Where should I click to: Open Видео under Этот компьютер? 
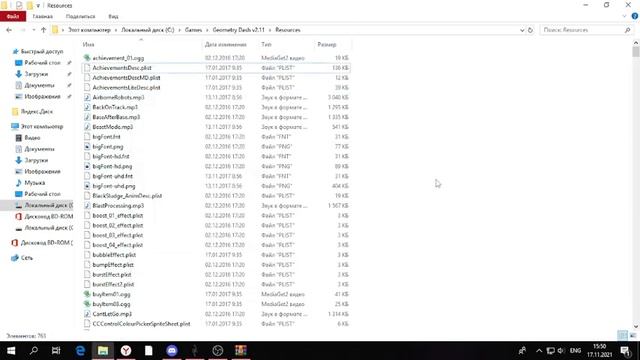click(32, 138)
